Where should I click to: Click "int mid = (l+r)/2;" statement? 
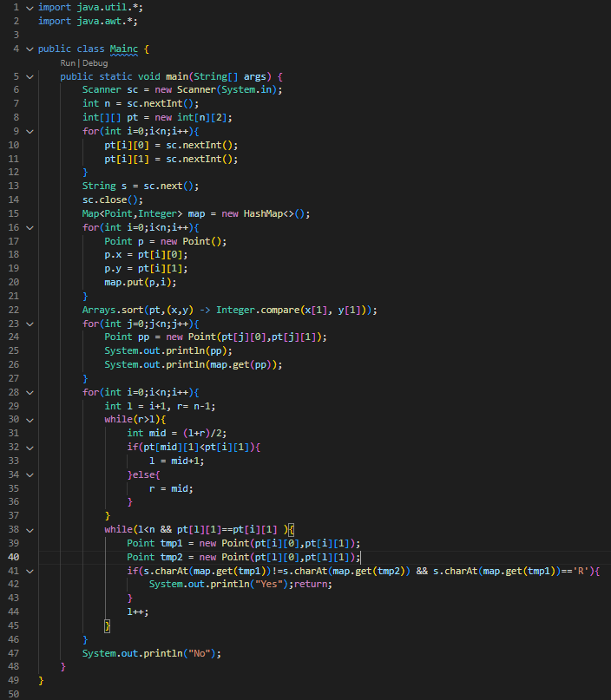coord(177,434)
